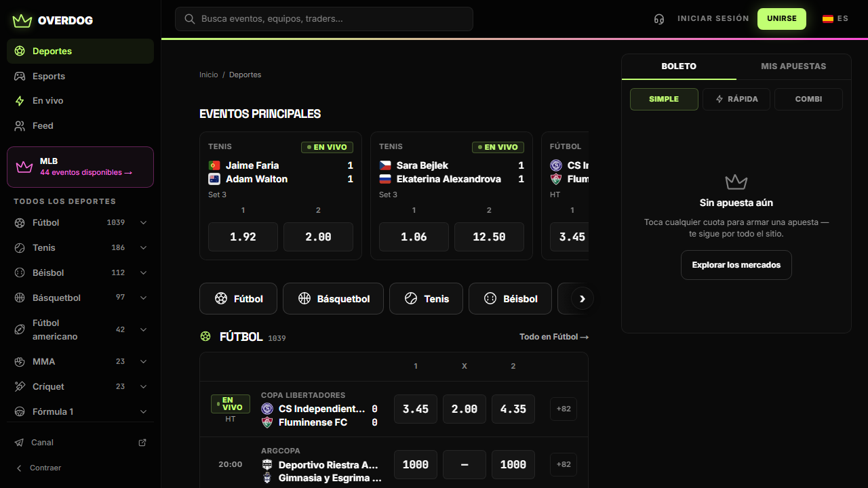868x488 pixels.
Task: Click the Contraer left arrow icon
Action: [x=19, y=468]
